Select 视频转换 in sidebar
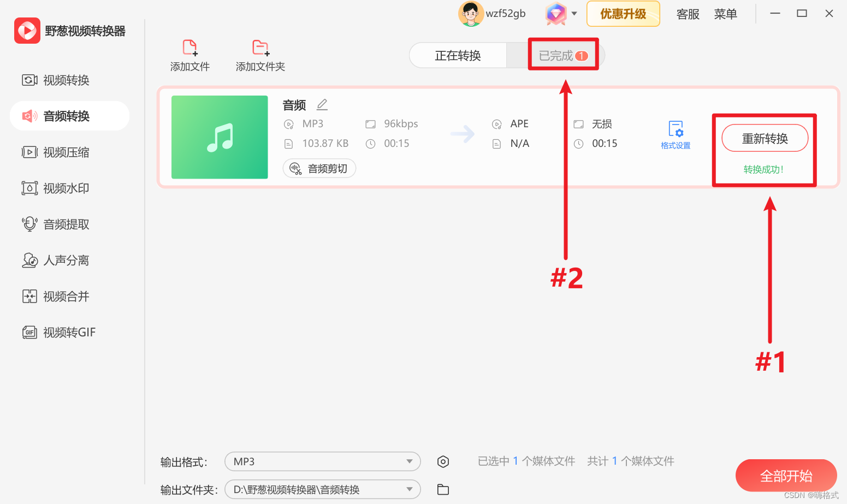The image size is (847, 504). click(69, 80)
